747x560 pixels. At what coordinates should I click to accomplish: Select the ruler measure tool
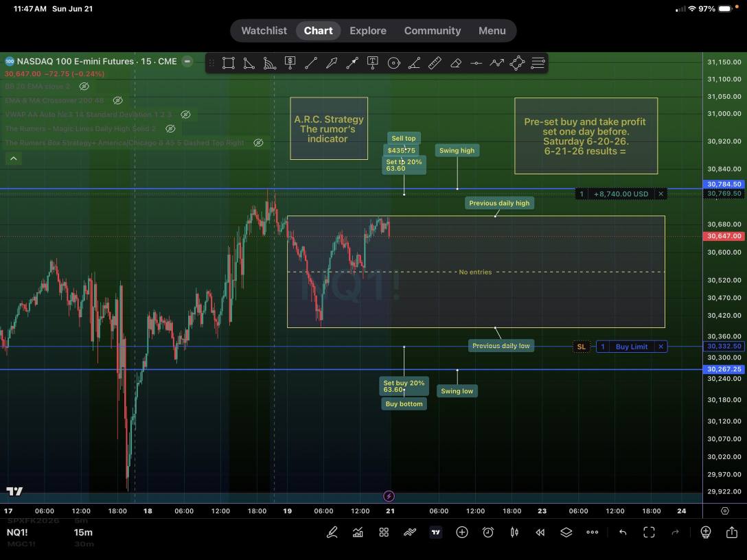coord(435,63)
